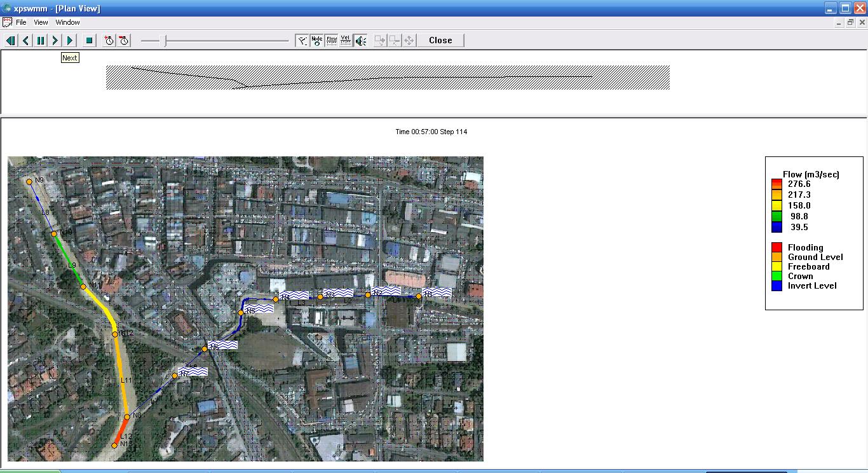Toggle the Node display button
The height and width of the screenshot is (473, 868).
click(317, 41)
